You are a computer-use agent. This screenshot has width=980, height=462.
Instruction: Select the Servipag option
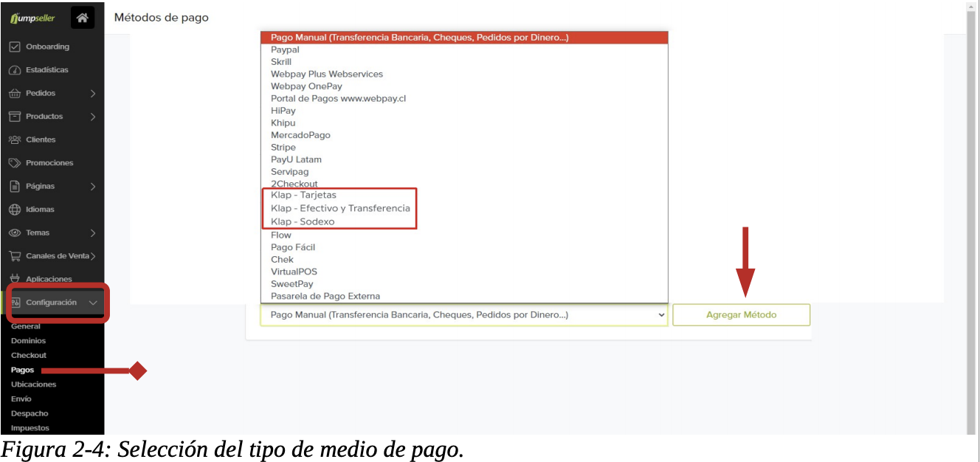tap(464, 171)
